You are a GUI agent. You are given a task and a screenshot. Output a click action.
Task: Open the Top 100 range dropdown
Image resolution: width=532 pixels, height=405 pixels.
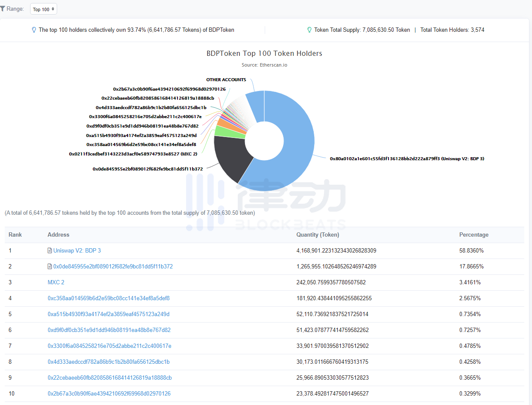[43, 9]
